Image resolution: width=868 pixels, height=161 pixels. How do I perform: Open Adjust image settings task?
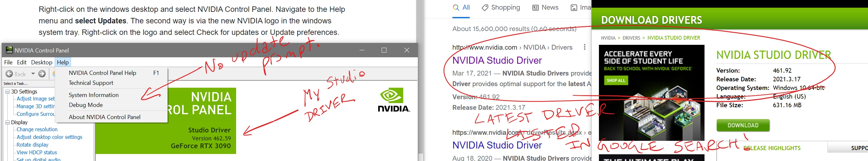[36, 99]
